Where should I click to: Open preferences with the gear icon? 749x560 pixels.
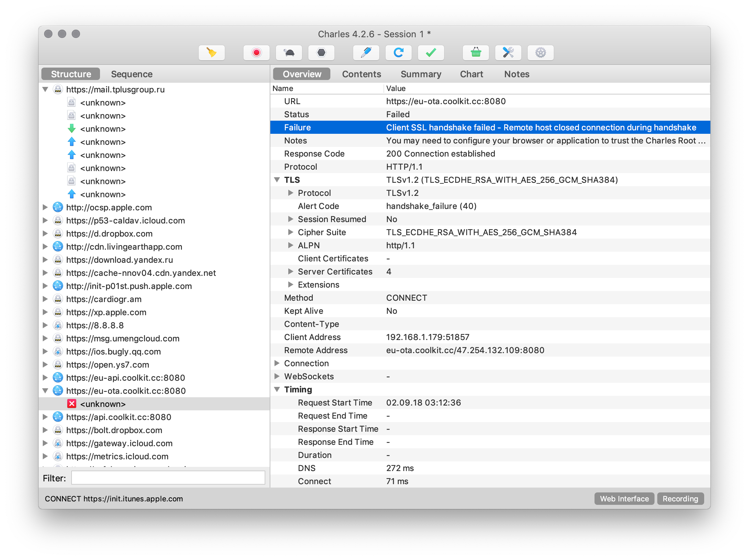[x=540, y=53]
